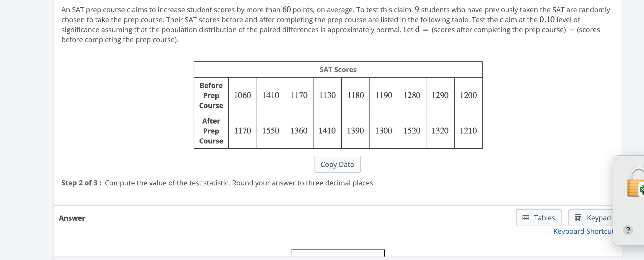Open the Keyboard Shortcuts link
The image size is (644, 260).
coord(583,231)
